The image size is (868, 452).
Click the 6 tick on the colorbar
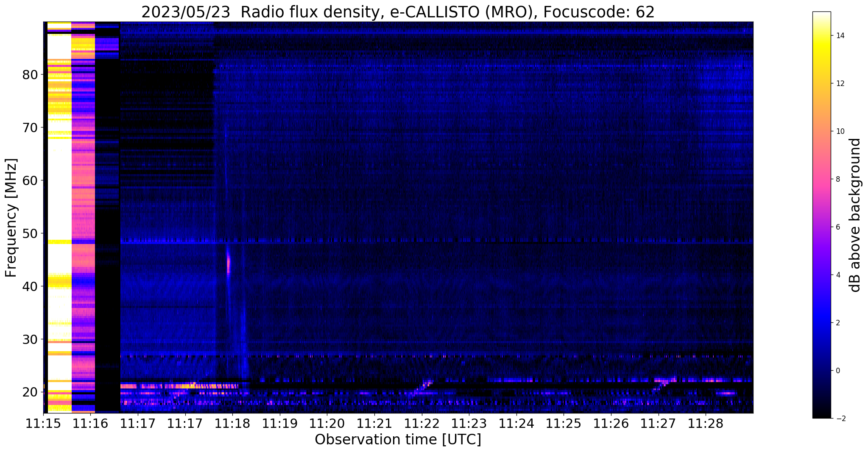click(x=838, y=227)
